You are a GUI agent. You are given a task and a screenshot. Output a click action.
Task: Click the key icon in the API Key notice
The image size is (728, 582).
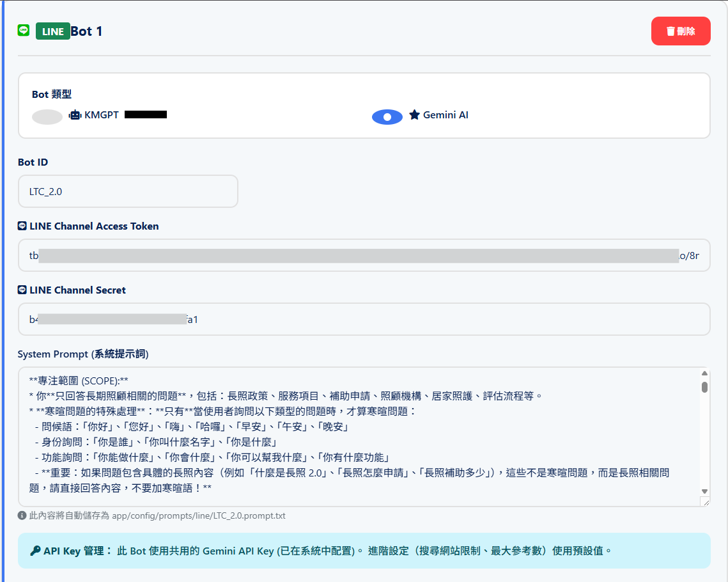pyautogui.click(x=35, y=551)
